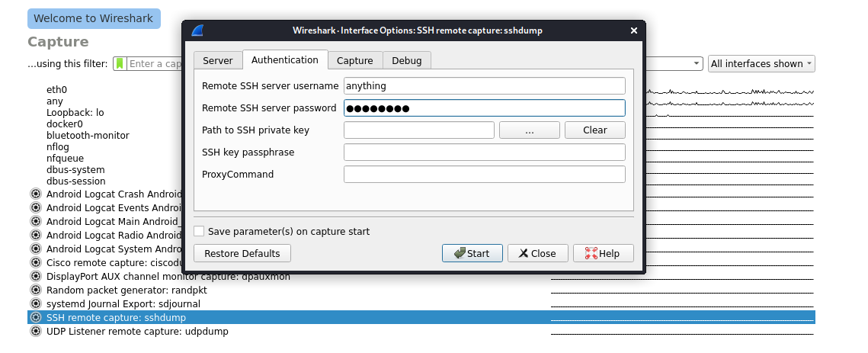Click the green capture filter bookmark icon
The width and height of the screenshot is (868, 353).
click(x=120, y=64)
